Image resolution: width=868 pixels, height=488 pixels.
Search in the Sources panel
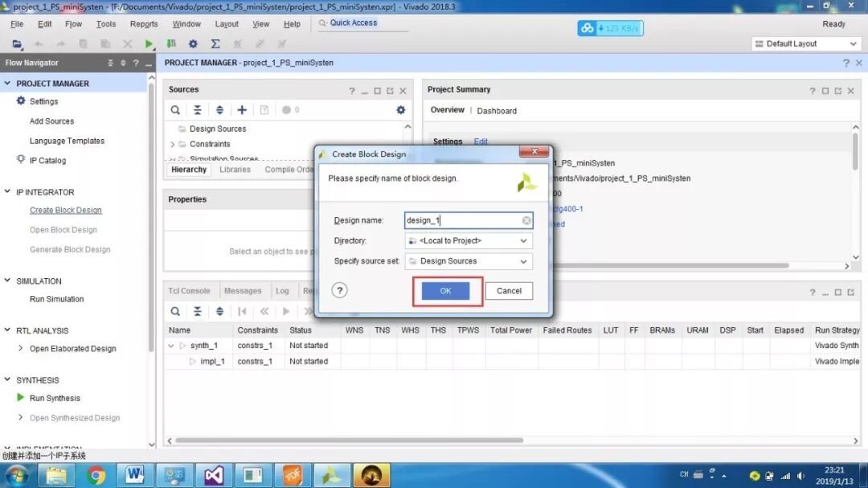coord(175,110)
